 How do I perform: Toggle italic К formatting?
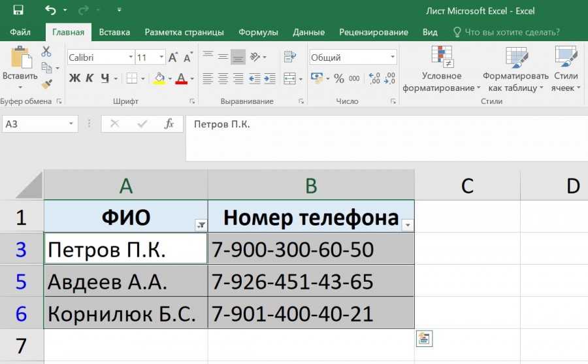(x=90, y=78)
